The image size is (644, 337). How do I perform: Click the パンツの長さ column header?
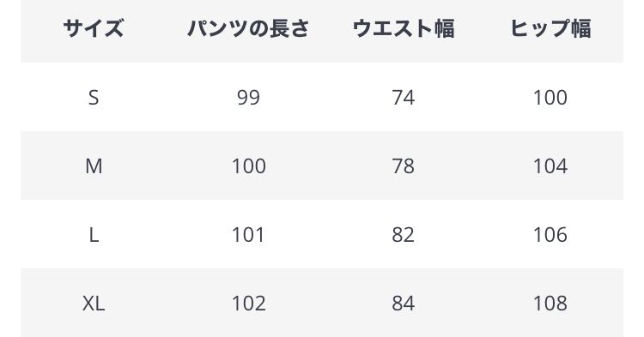pos(248,28)
